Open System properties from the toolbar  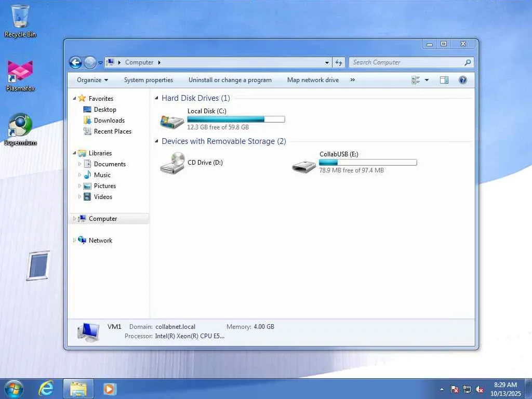[x=148, y=80]
